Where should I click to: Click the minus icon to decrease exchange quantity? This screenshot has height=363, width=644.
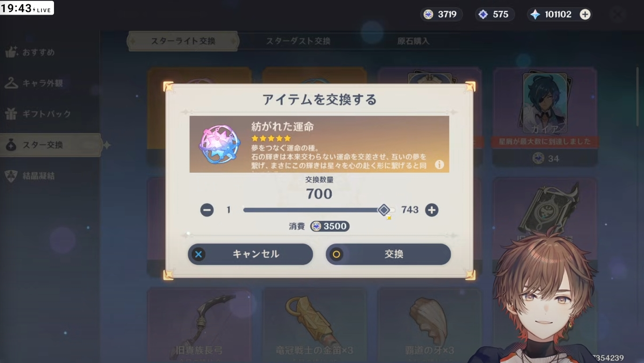pyautogui.click(x=207, y=210)
